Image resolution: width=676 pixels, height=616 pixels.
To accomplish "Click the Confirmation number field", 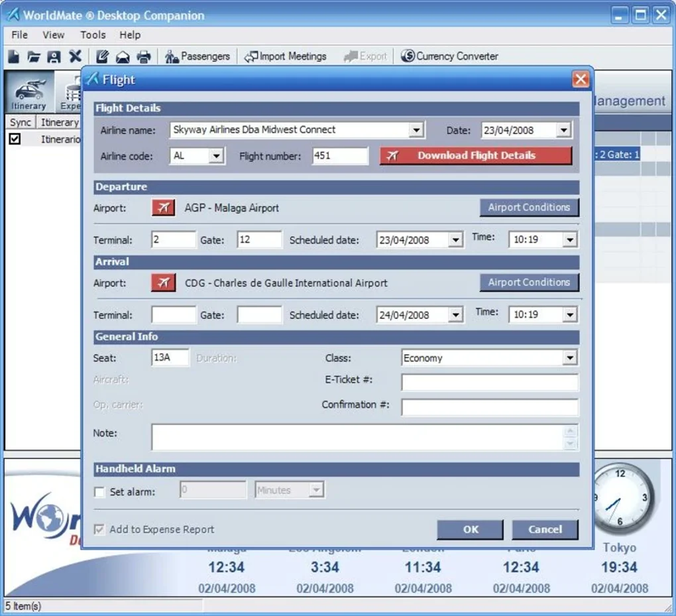I will point(490,406).
